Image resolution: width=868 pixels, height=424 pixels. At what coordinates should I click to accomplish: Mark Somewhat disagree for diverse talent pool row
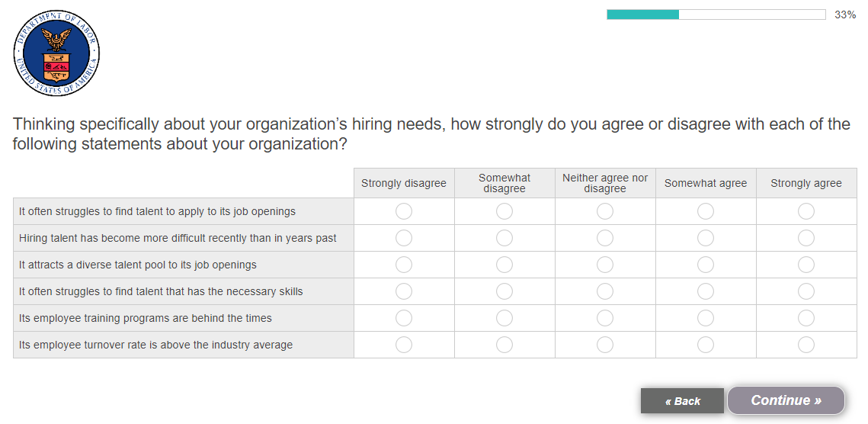click(x=504, y=265)
